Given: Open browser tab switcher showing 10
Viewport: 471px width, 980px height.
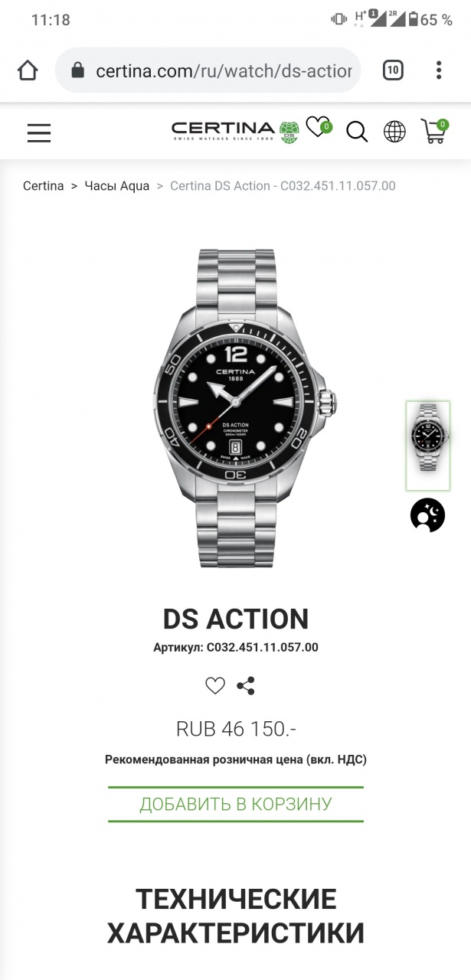Looking at the screenshot, I should [x=392, y=70].
